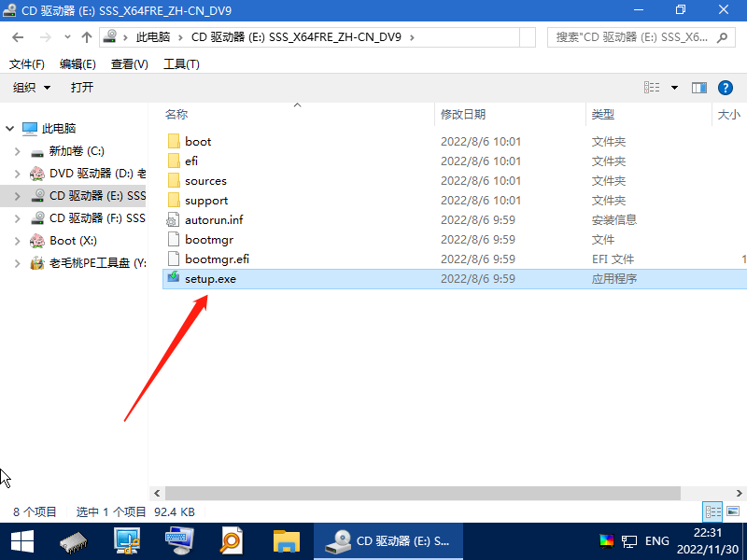The image size is (747, 560).
Task: Click the EFI 文件 type cell
Action: 613,259
